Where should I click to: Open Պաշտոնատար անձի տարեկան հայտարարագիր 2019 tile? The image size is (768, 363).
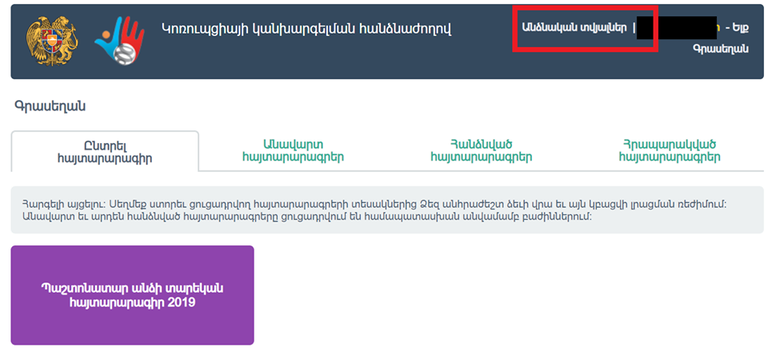click(x=132, y=295)
